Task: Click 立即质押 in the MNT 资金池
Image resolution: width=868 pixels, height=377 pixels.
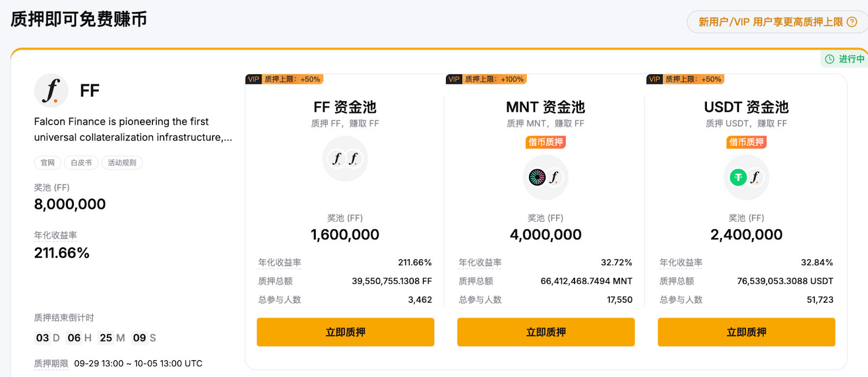Action: click(x=546, y=331)
